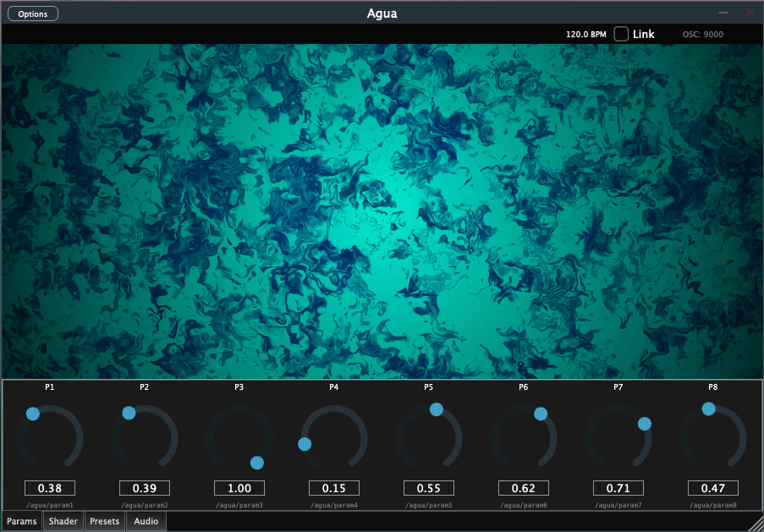Click the 120.0 BPM tempo display

[585, 35]
